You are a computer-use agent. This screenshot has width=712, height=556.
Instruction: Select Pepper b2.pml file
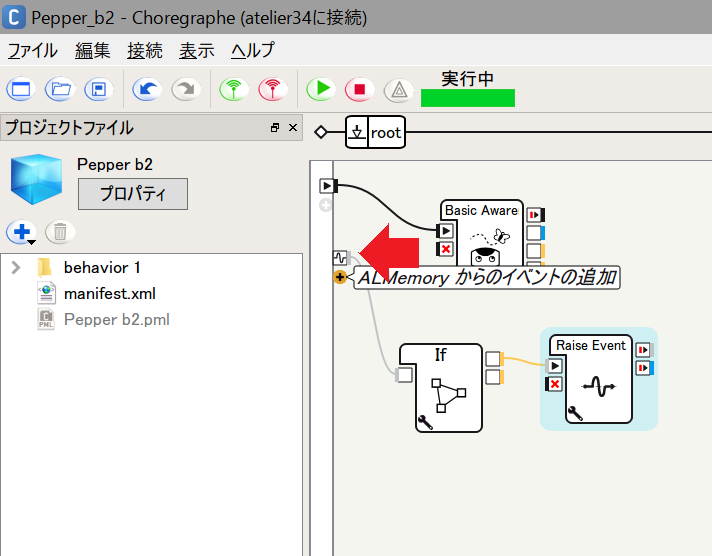[x=117, y=319]
